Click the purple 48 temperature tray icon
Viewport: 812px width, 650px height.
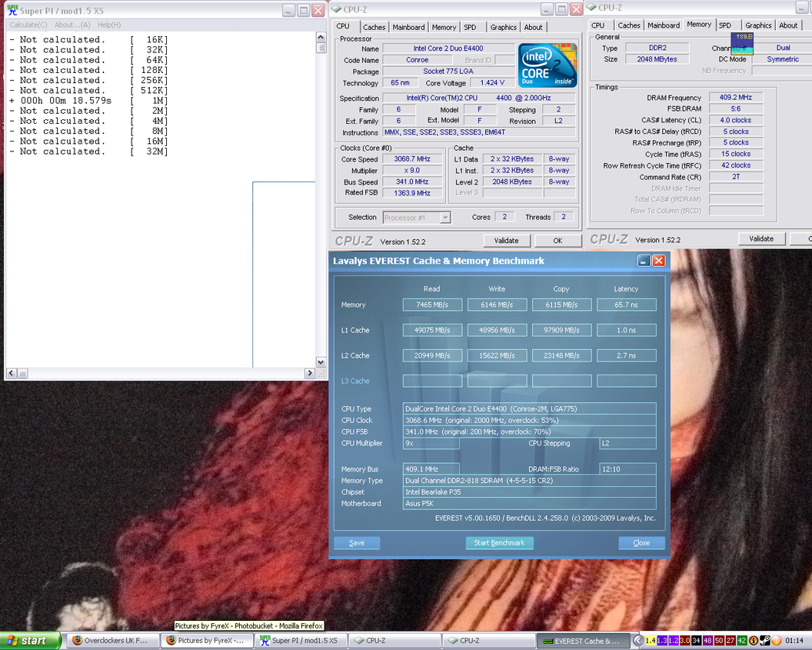tap(707, 641)
